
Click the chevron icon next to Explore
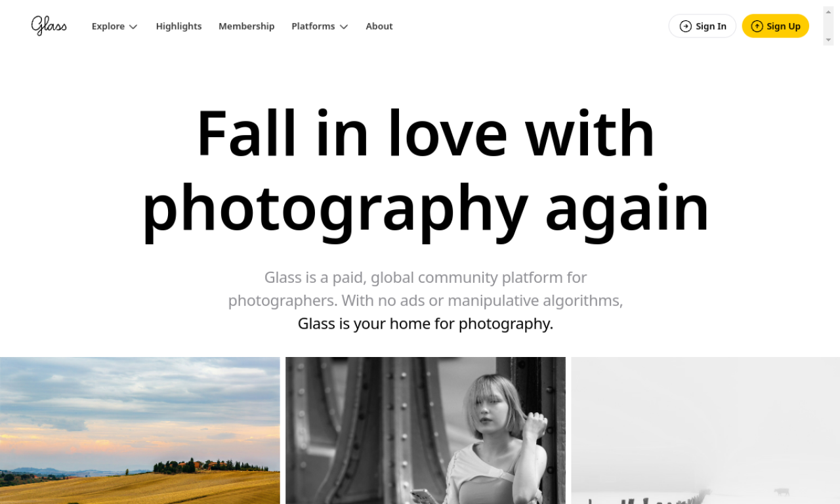click(133, 27)
